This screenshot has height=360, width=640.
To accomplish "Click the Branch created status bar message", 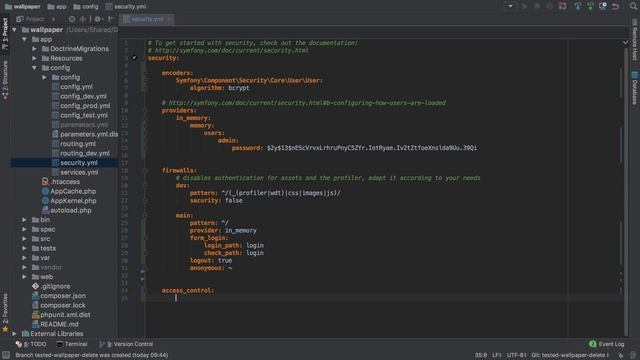I will pyautogui.click(x=92, y=355).
